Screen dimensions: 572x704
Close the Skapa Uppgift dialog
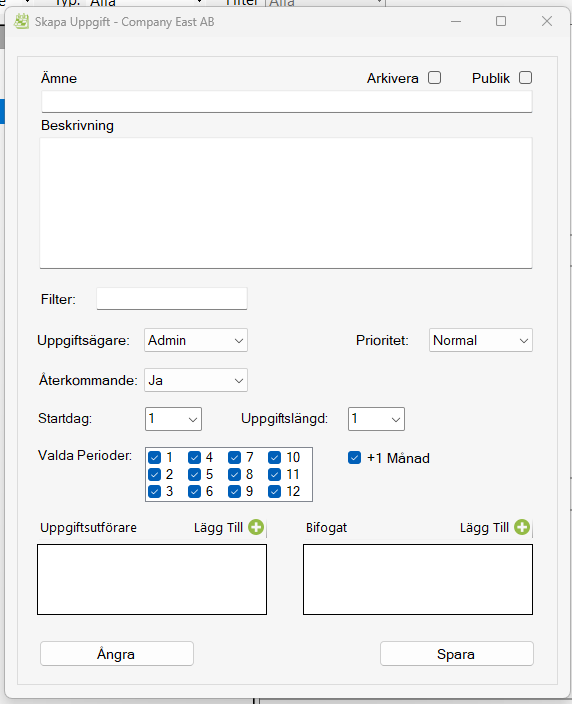click(547, 21)
